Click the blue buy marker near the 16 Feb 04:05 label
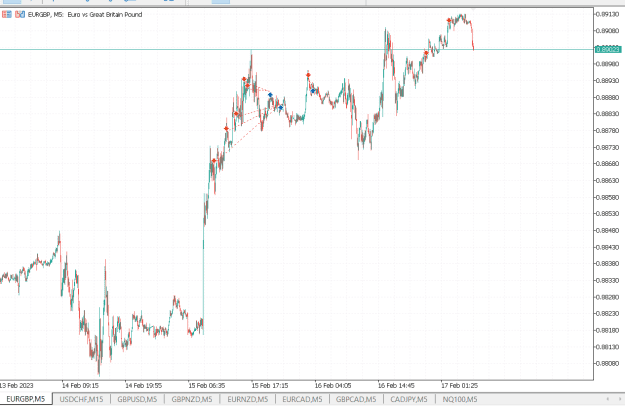The height and width of the screenshot is (406, 625). tap(313, 91)
